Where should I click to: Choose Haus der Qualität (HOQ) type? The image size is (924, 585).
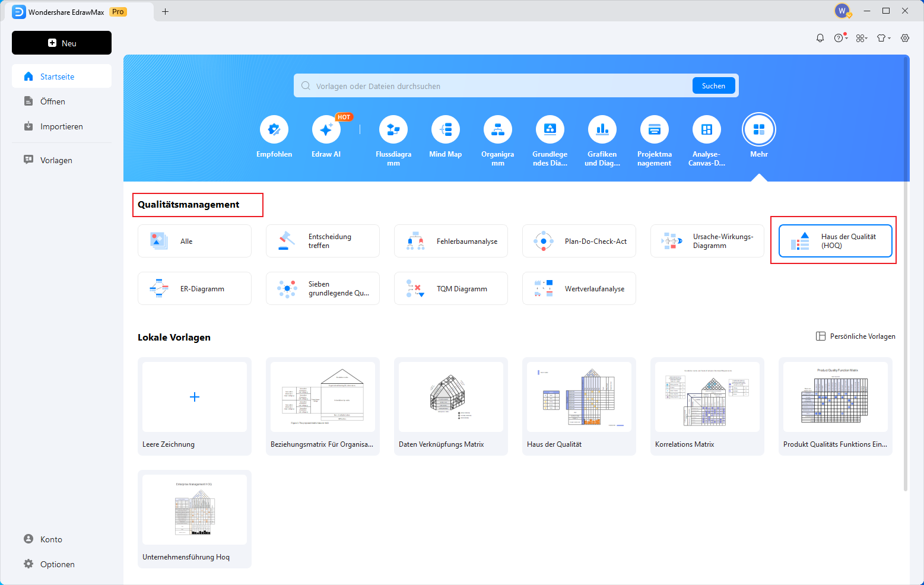tap(836, 241)
